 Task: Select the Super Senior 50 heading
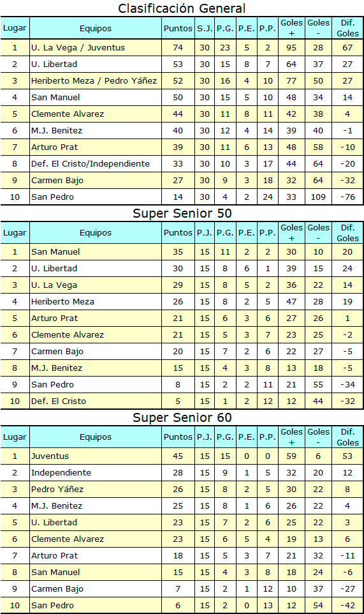click(182, 213)
